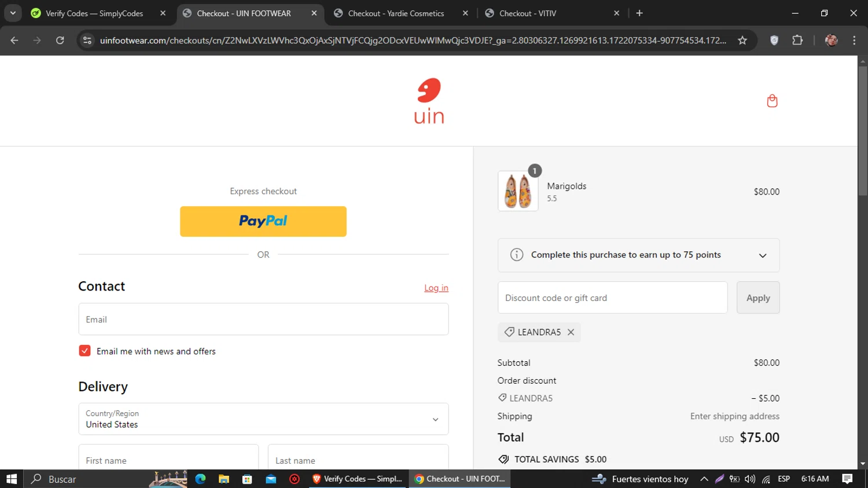This screenshot has height=488, width=868.
Task: Click the taskbar Buscar search box
Action: pos(86,479)
